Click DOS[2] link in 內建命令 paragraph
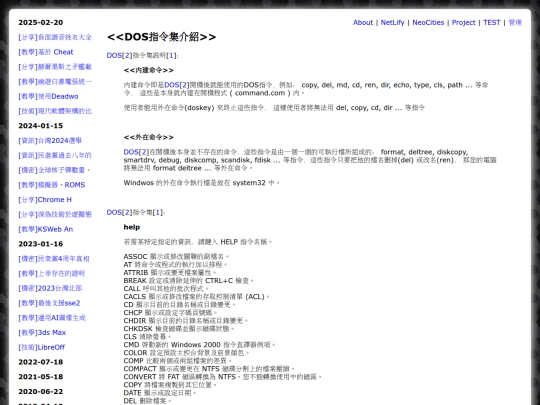Screen dimensions: 540x405 (177, 85)
